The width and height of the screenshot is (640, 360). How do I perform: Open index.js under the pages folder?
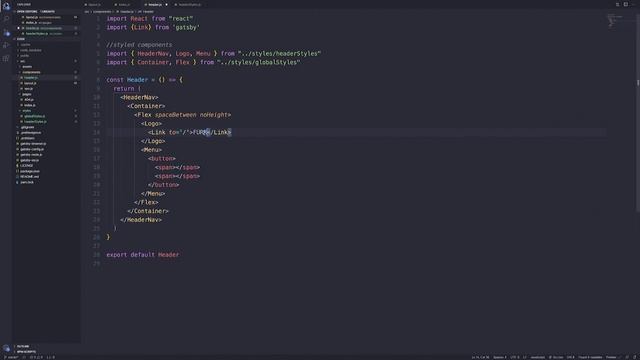tap(29, 105)
